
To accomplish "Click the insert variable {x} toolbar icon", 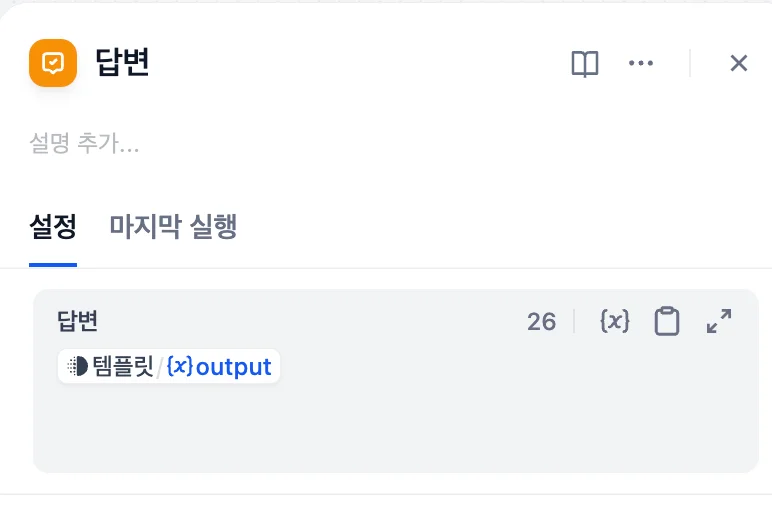I will pyautogui.click(x=614, y=321).
